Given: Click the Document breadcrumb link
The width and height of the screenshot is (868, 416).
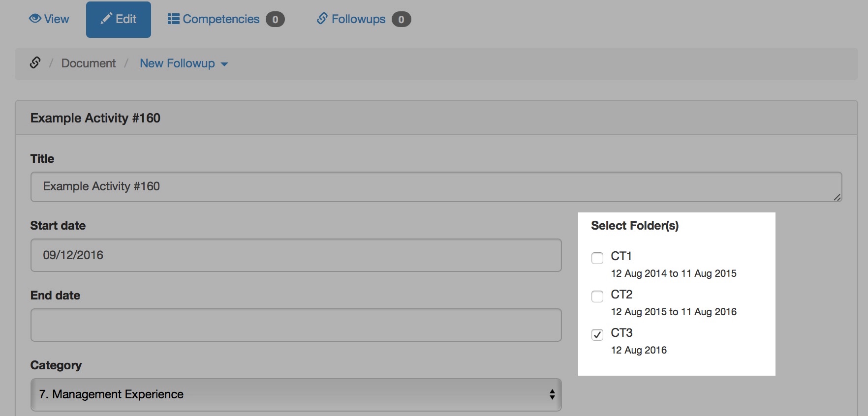Looking at the screenshot, I should pos(89,63).
